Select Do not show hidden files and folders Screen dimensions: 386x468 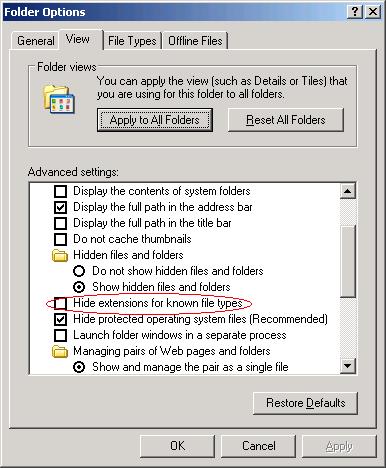click(x=79, y=271)
